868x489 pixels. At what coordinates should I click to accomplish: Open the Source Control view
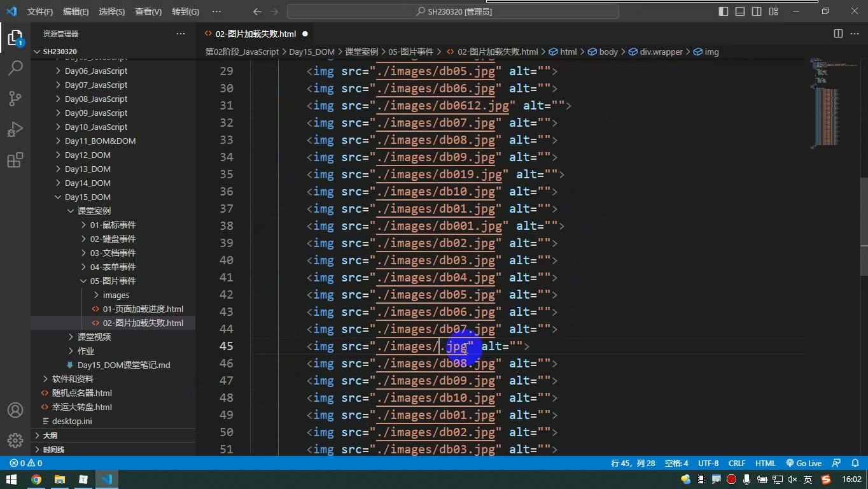(x=15, y=98)
